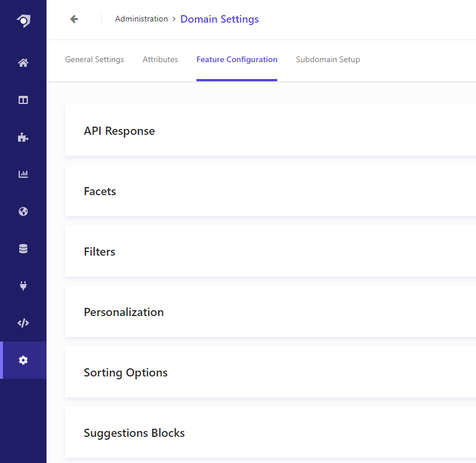The height and width of the screenshot is (463, 476).
Task: Expand the Personalization section
Action: pos(270,311)
